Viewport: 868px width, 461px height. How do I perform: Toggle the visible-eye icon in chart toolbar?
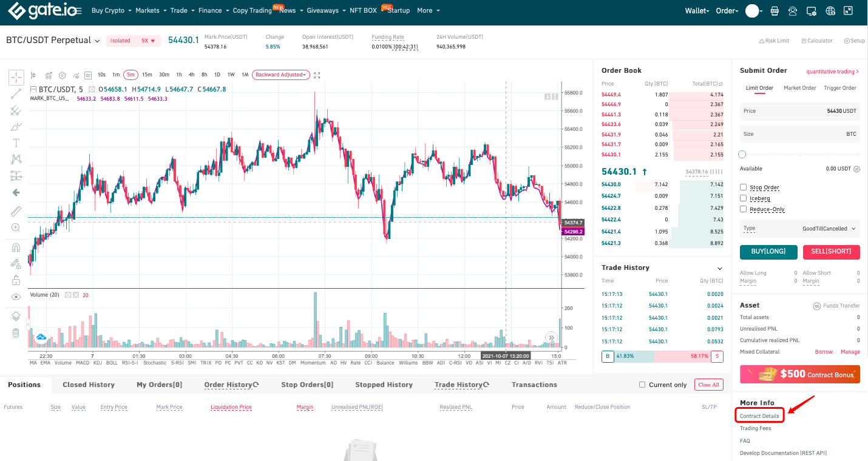pos(88,75)
